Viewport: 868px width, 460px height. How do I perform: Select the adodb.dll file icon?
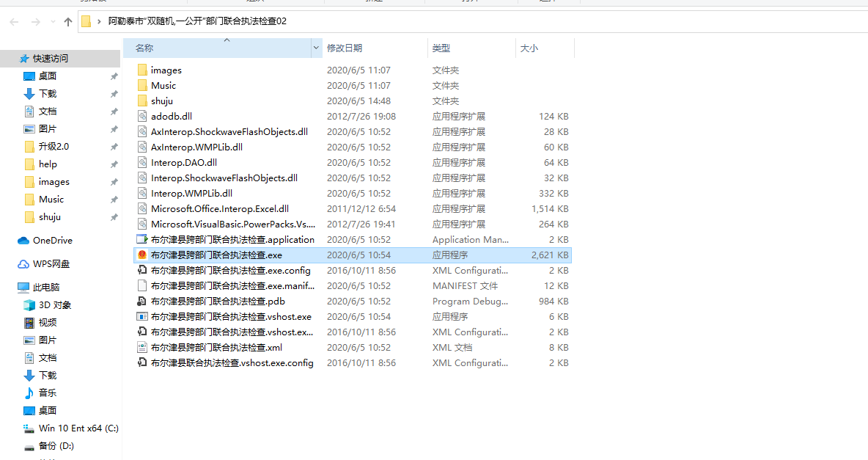[x=142, y=117]
